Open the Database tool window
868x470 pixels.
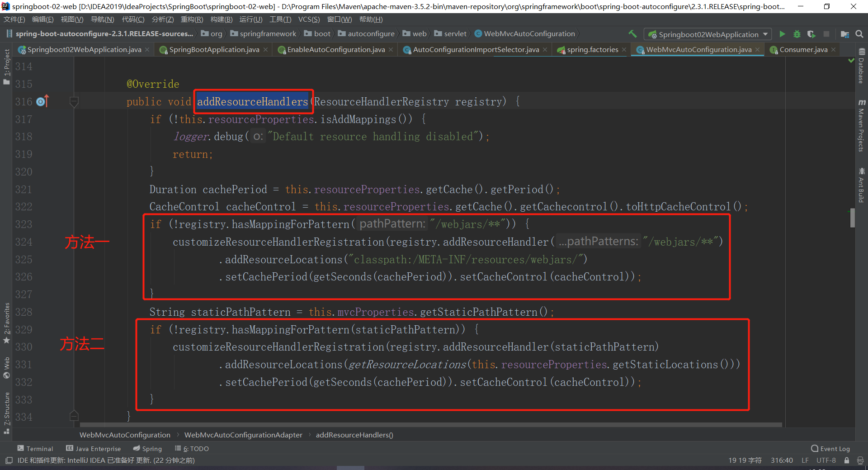point(862,66)
